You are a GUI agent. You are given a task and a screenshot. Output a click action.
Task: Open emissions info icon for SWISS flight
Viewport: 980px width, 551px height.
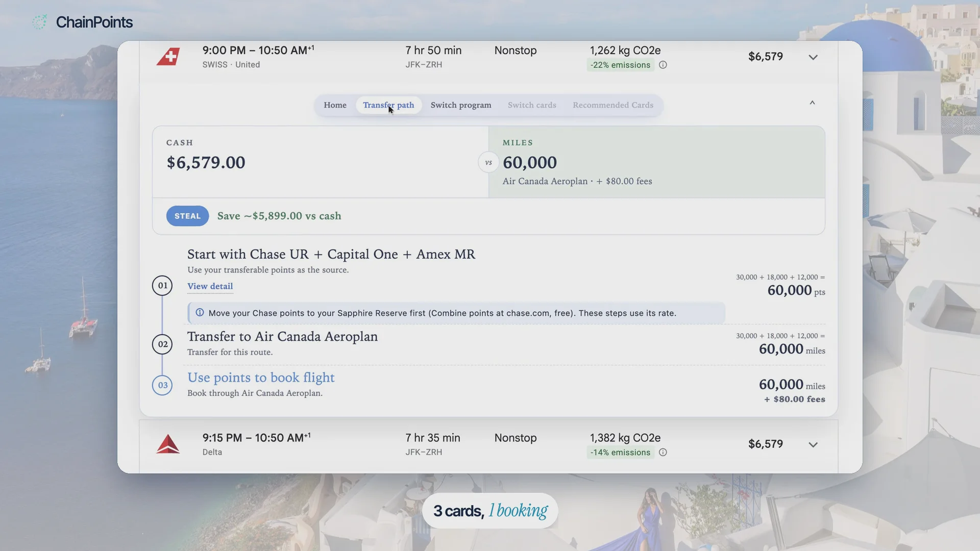click(663, 65)
